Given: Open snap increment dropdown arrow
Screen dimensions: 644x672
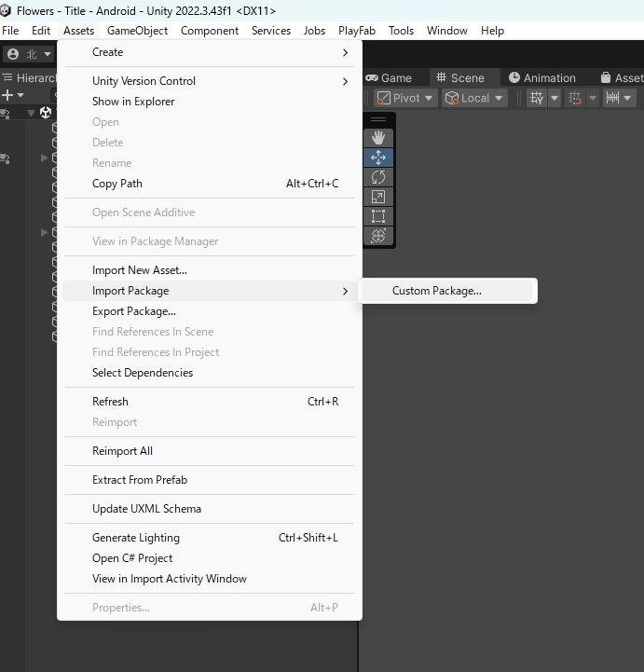Looking at the screenshot, I should coord(628,98).
